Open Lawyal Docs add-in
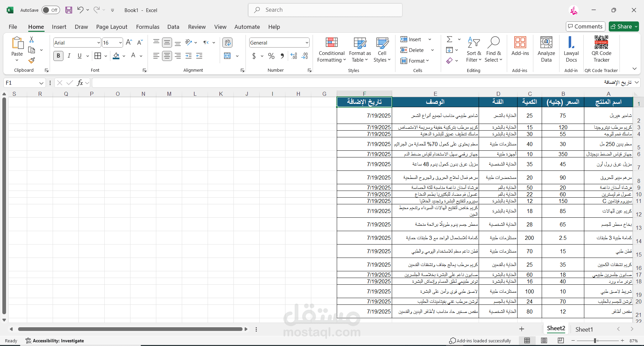Viewport: 644px width, 346px height. click(571, 49)
